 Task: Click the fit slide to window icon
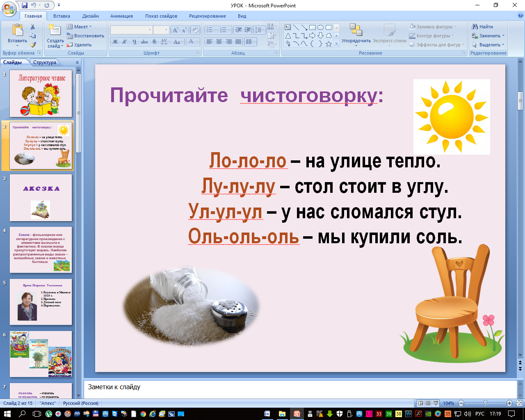pyautogui.click(x=518, y=403)
